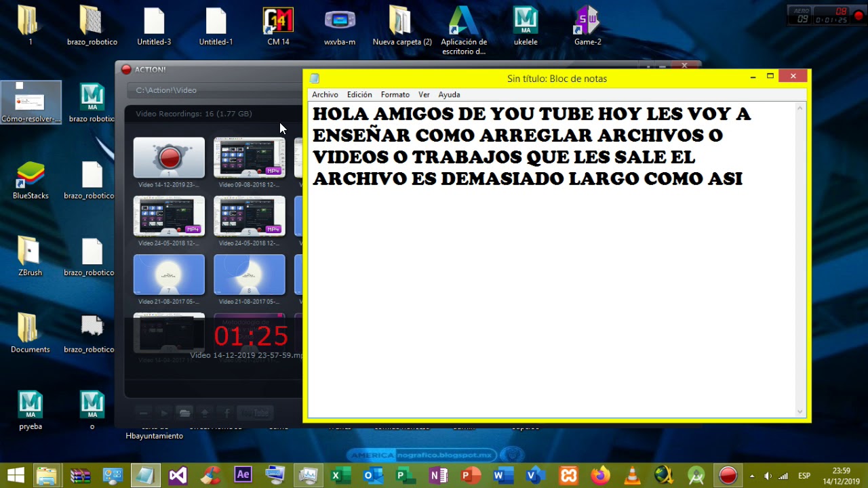The image size is (868, 488).
Task: Open the Ayuda menu in Notepad
Action: [x=449, y=95]
